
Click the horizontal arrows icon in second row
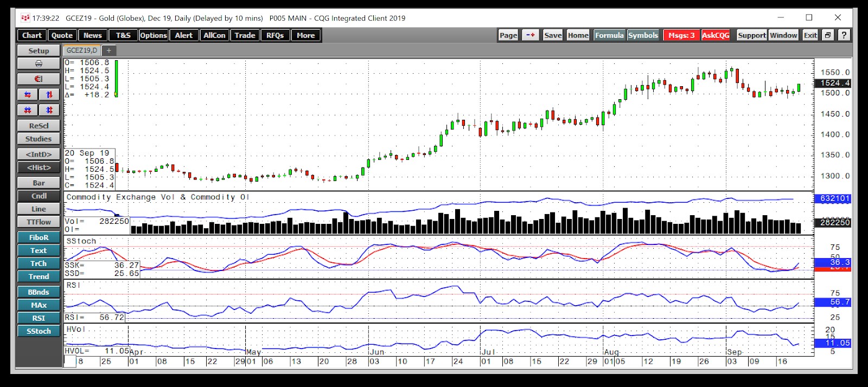click(28, 110)
